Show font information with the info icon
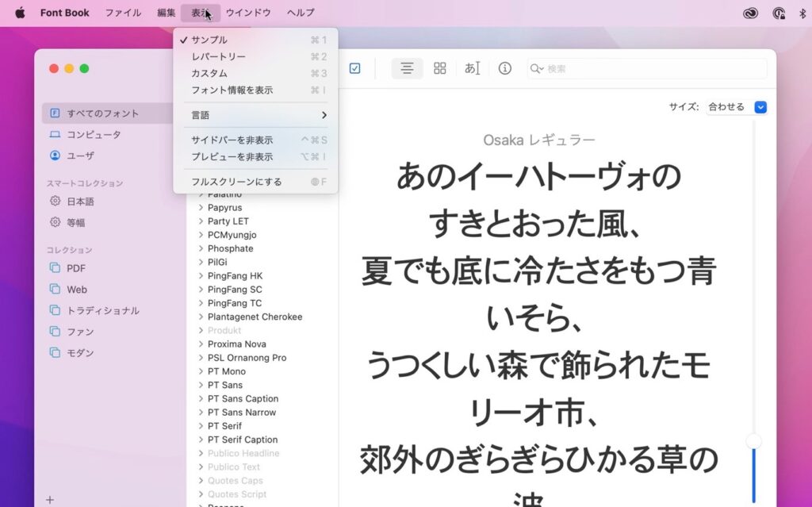Viewport: 812px width, 507px height. coord(505,68)
